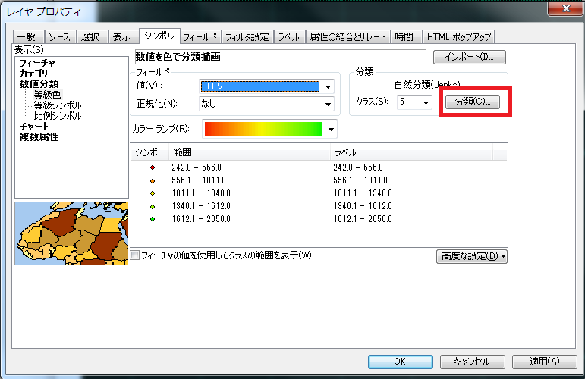Click the map preview thumbnail
Viewport: 588px width, 379px height.
point(71,233)
